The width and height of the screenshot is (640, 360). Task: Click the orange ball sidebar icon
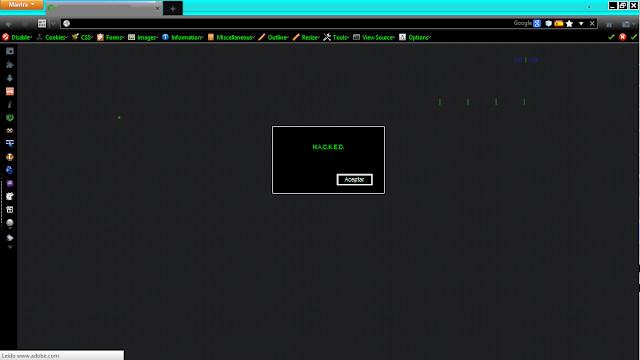pos(10,157)
